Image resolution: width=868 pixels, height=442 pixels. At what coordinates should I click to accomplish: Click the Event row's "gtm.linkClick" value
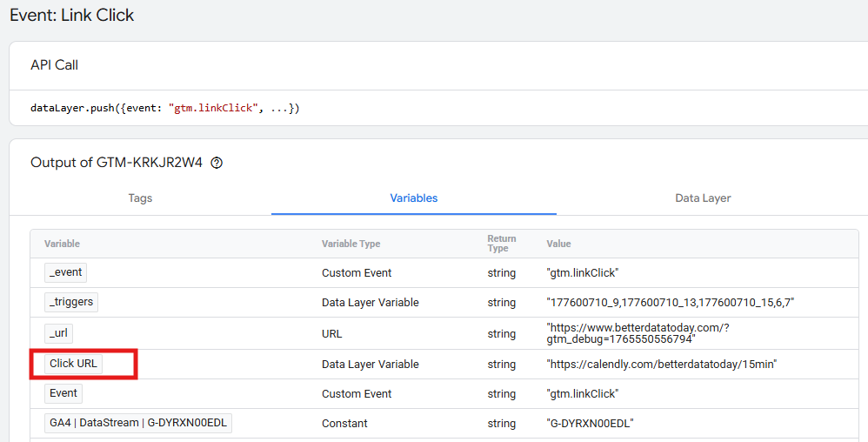tap(583, 394)
